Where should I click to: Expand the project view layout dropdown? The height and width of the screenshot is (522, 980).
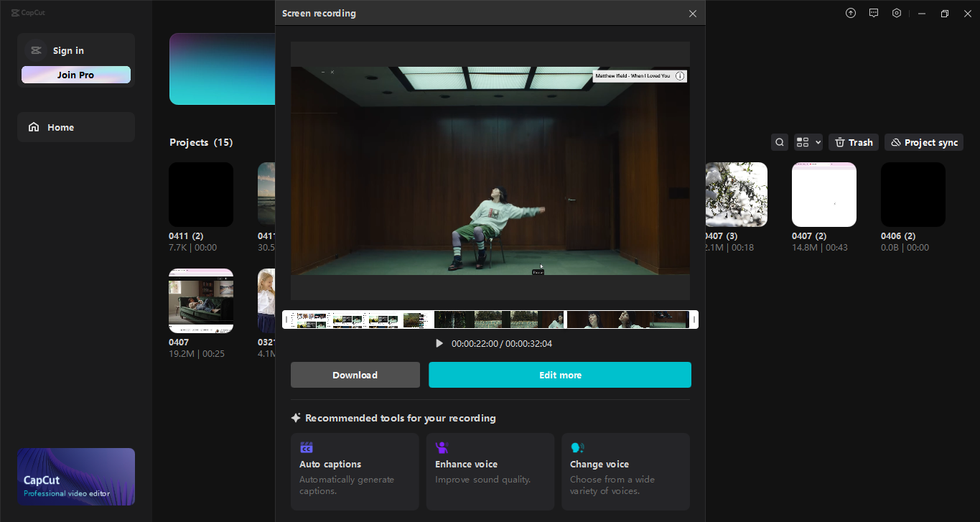pos(808,142)
